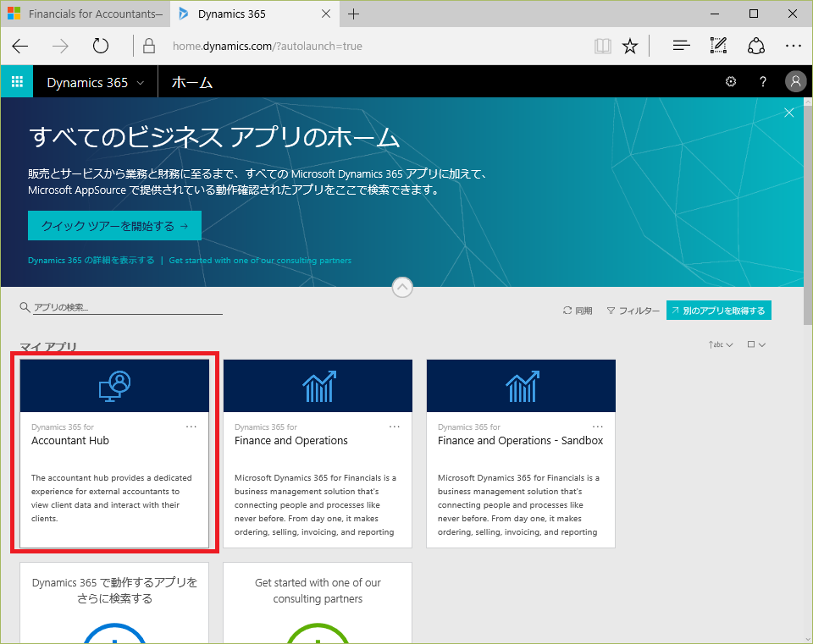The width and height of the screenshot is (813, 644).
Task: Make a web note
Action: [718, 46]
